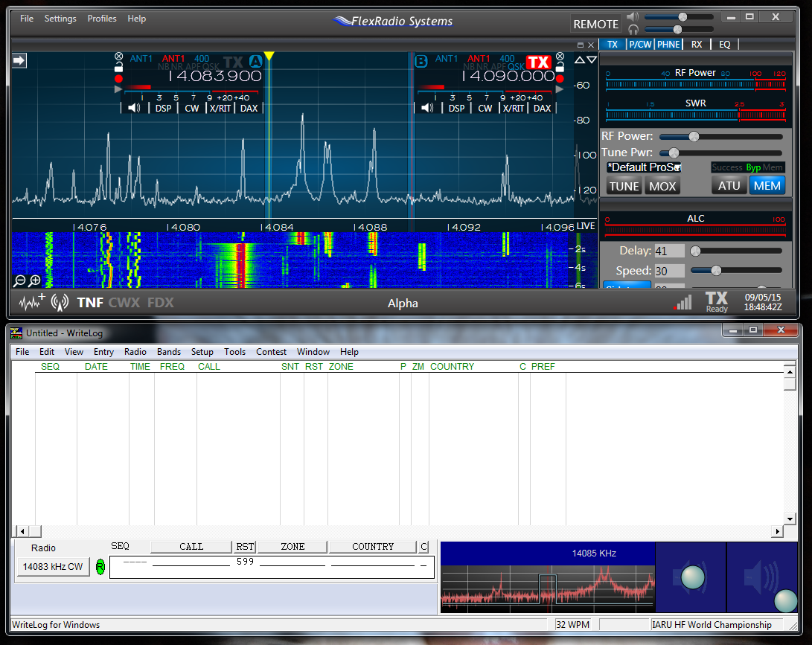Click the TX Ready status indicator

pyautogui.click(x=717, y=302)
